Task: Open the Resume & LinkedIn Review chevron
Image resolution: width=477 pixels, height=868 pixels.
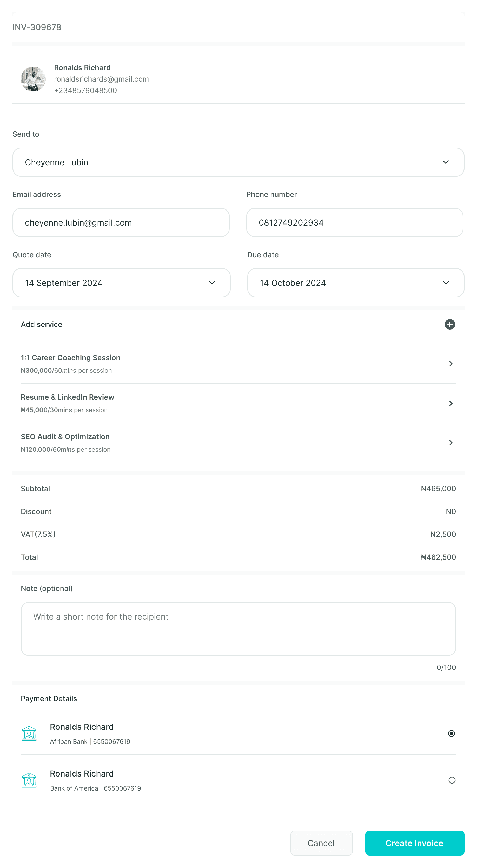Action: point(451,403)
